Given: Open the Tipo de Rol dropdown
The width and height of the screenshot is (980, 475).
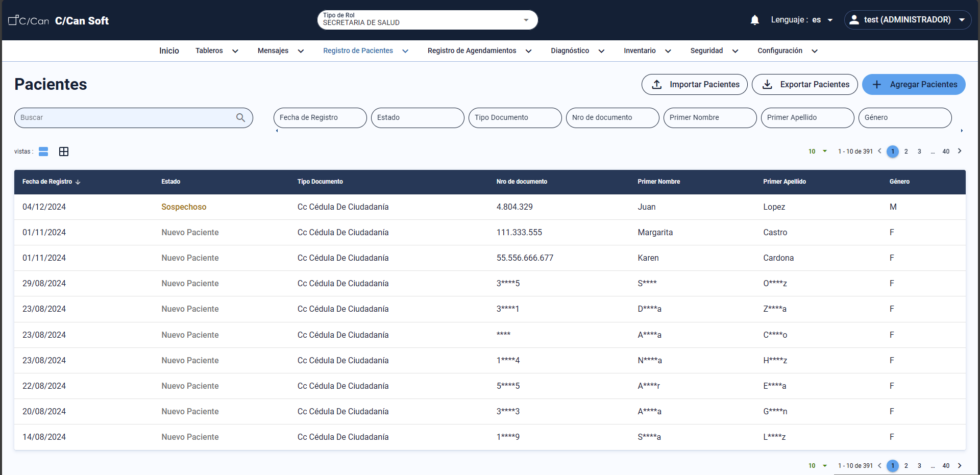Looking at the screenshot, I should [428, 20].
